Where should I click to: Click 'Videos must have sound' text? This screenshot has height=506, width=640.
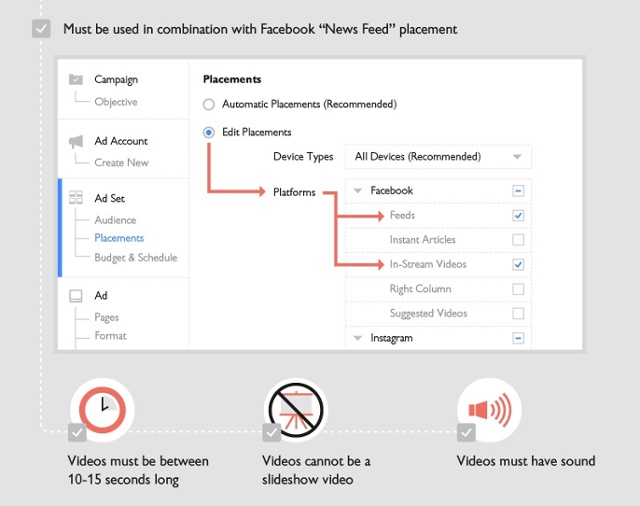[x=526, y=461]
